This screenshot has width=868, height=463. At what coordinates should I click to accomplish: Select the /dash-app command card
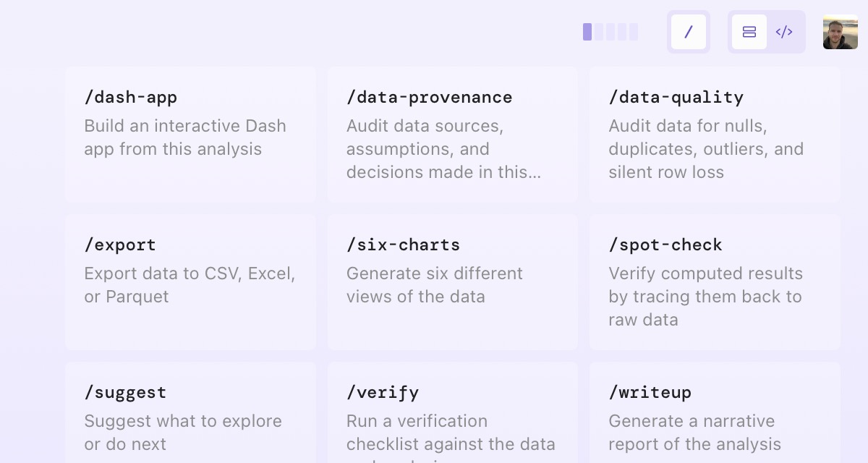click(x=190, y=135)
